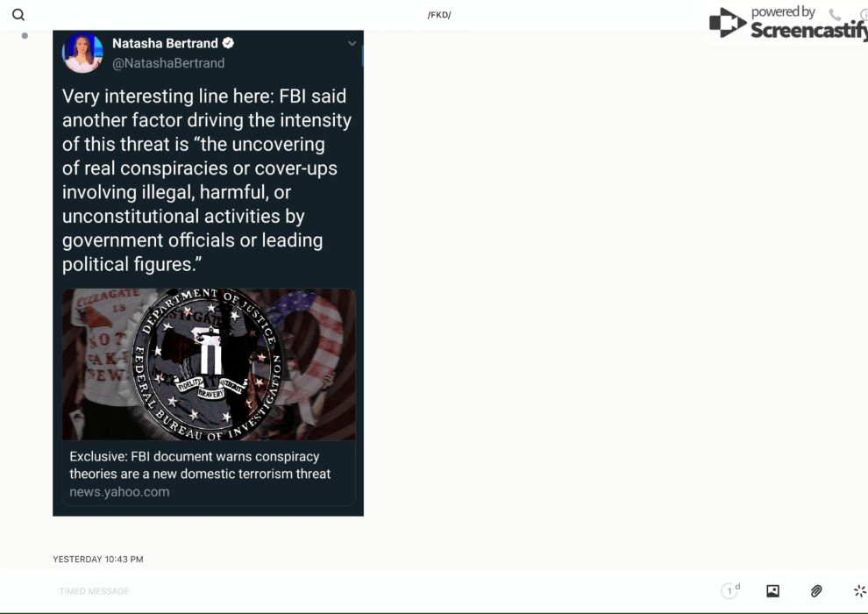The image size is (868, 614).
Task: Click Natasha Bertrand's profile avatar
Action: pyautogui.click(x=82, y=52)
